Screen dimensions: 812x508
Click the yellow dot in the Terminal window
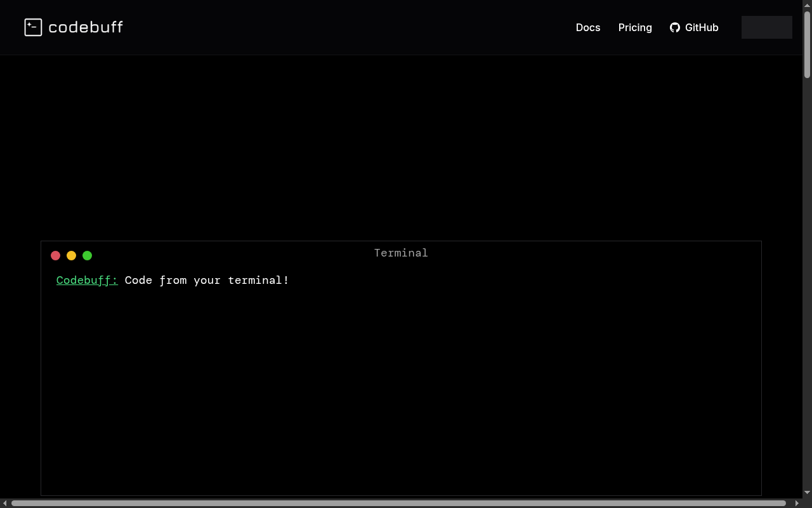click(x=72, y=255)
